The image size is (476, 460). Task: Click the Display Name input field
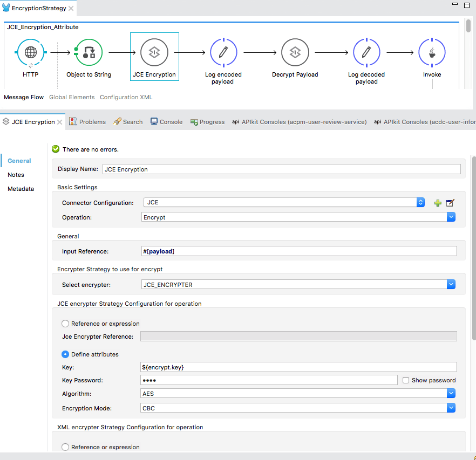point(281,169)
